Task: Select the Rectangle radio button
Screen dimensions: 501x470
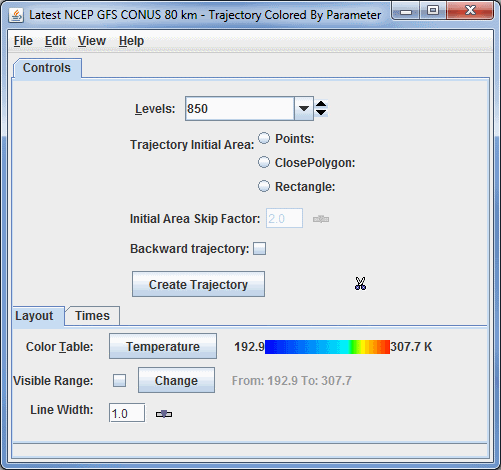Action: 264,186
